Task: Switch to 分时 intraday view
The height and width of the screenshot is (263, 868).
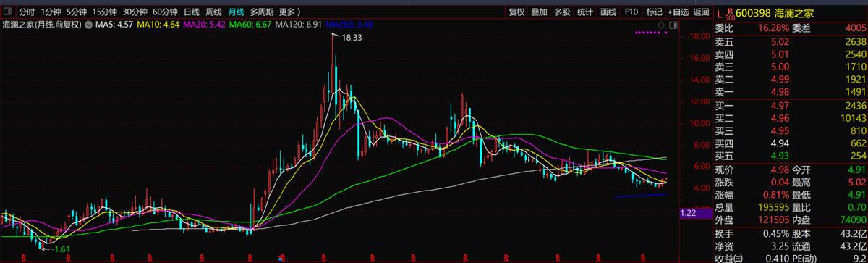Action: 26,12
